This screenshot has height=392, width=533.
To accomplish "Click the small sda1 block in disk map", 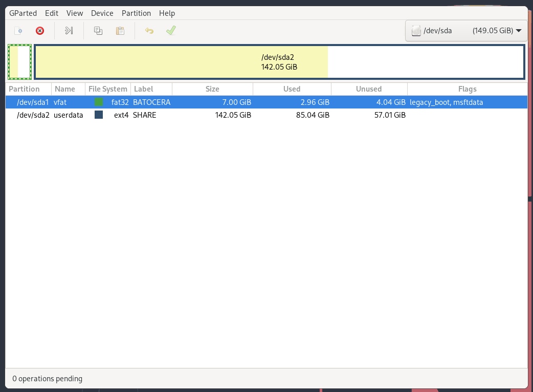I will (19, 62).
